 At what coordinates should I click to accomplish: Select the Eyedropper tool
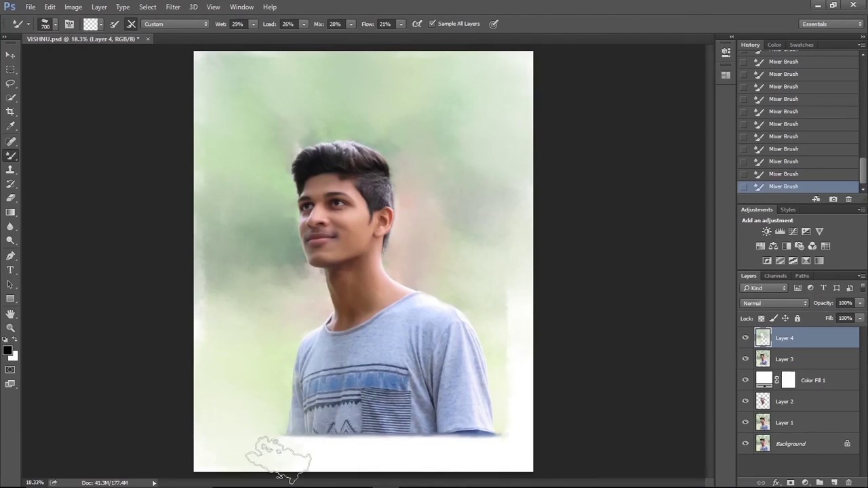pos(10,126)
